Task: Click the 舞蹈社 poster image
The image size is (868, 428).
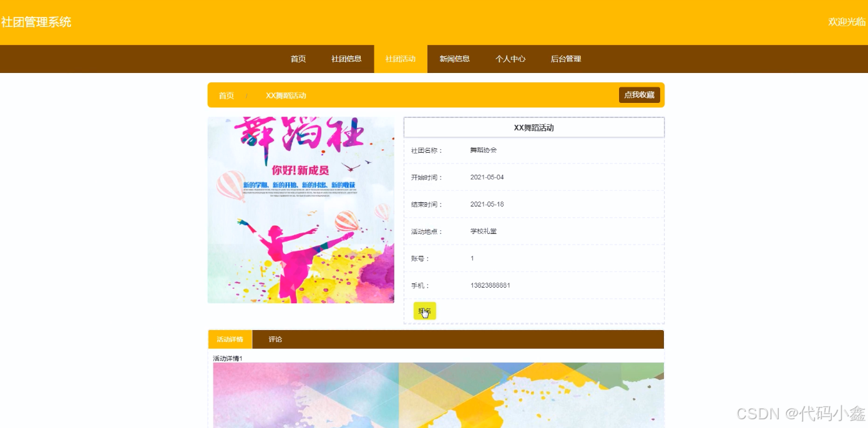Action: point(301,210)
